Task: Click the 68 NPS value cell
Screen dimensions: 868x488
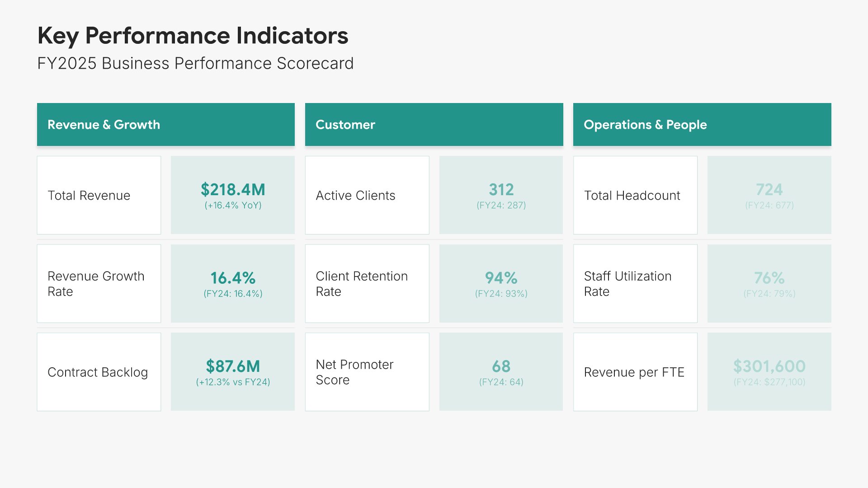Action: 501,372
